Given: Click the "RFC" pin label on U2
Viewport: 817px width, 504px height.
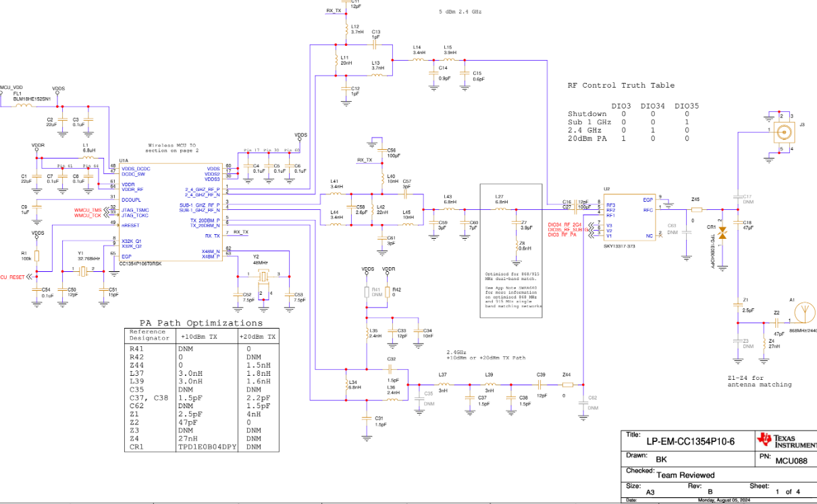Looking at the screenshot, I should 648,209.
